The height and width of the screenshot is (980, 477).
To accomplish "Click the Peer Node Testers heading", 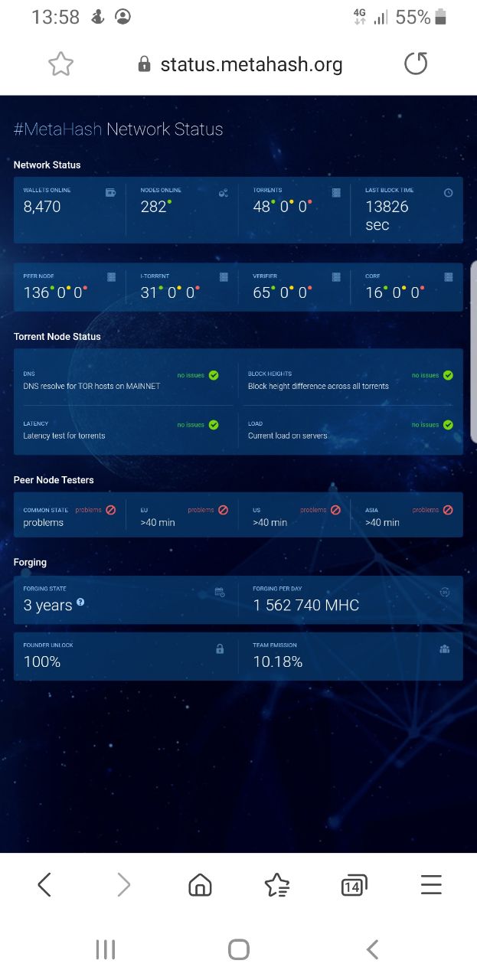I will pos(54,480).
